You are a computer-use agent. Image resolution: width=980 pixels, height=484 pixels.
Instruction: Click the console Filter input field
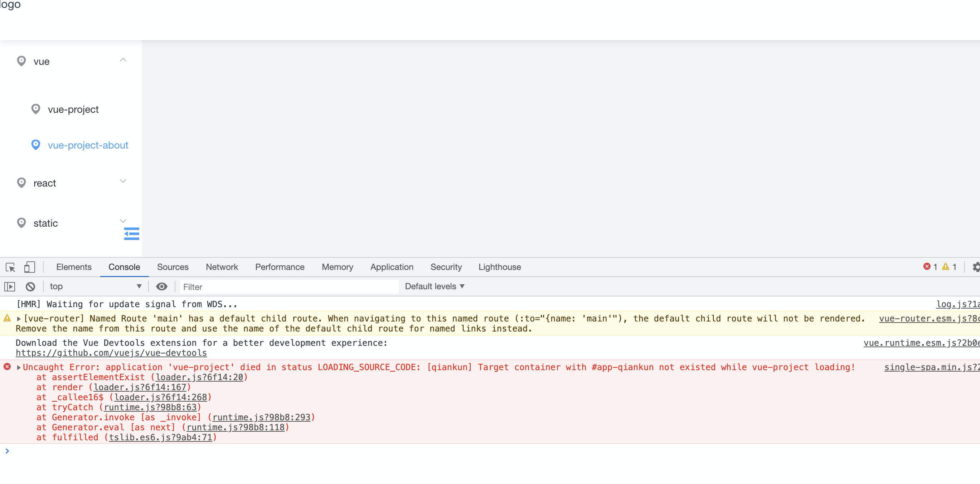pyautogui.click(x=289, y=287)
